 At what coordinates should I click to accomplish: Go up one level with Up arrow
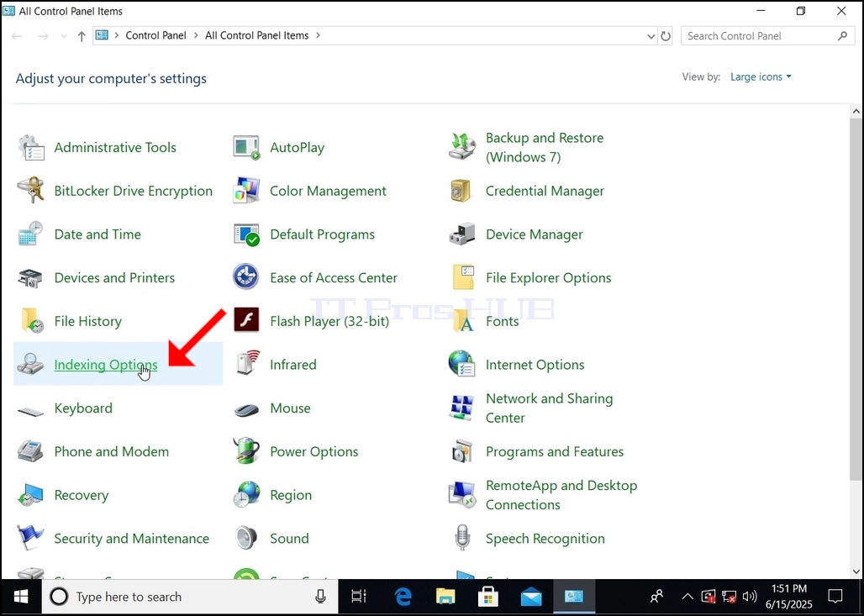(x=82, y=36)
